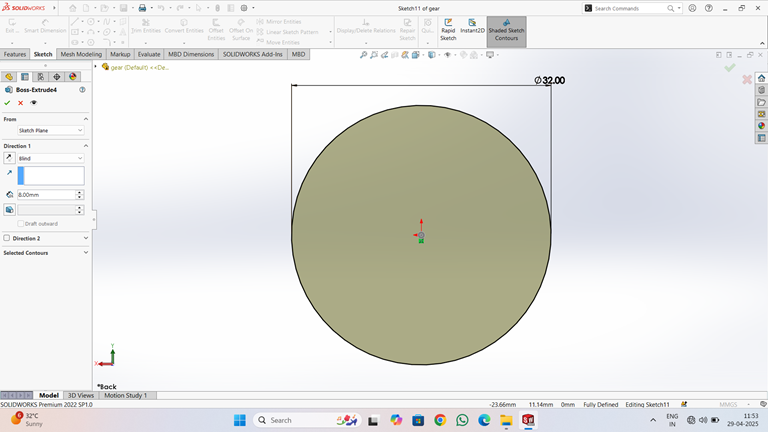The height and width of the screenshot is (432, 768).
Task: Open the SOLIDWORKS Resources home icon
Action: click(761, 78)
